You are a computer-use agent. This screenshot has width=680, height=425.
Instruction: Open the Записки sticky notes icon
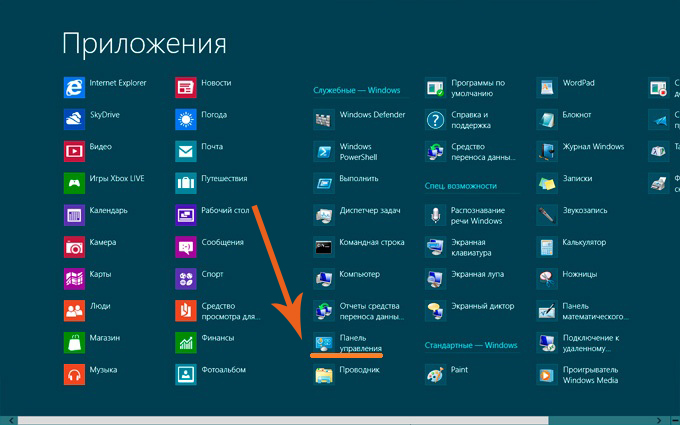coord(547,183)
